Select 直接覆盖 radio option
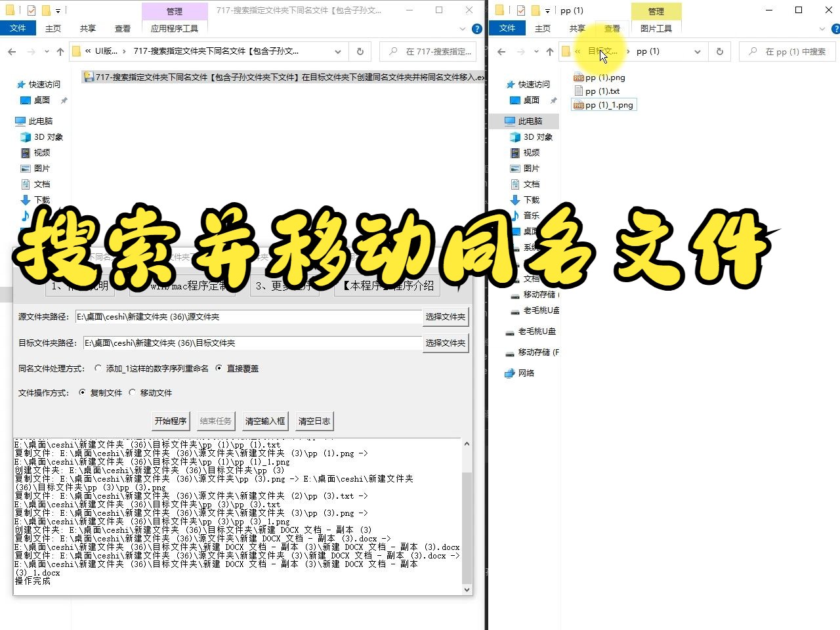Screen dimensions: 840x630 click(x=237, y=368)
